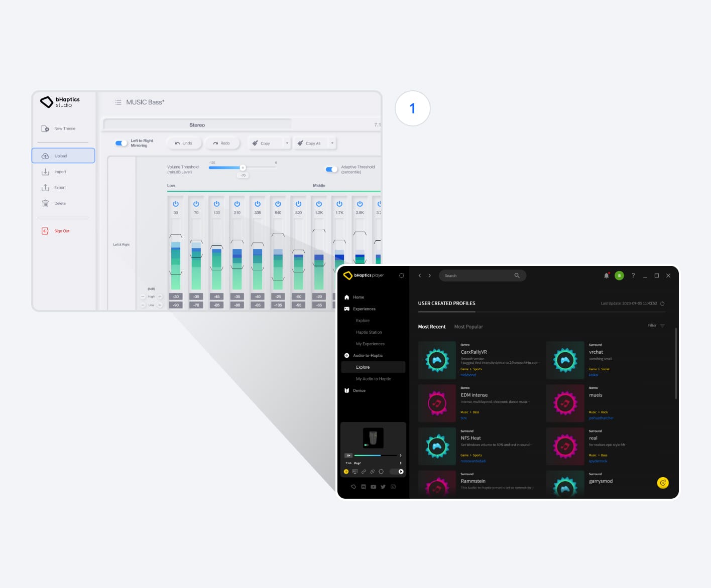Open the notifications bell
This screenshot has width=711, height=588.
pyautogui.click(x=607, y=275)
